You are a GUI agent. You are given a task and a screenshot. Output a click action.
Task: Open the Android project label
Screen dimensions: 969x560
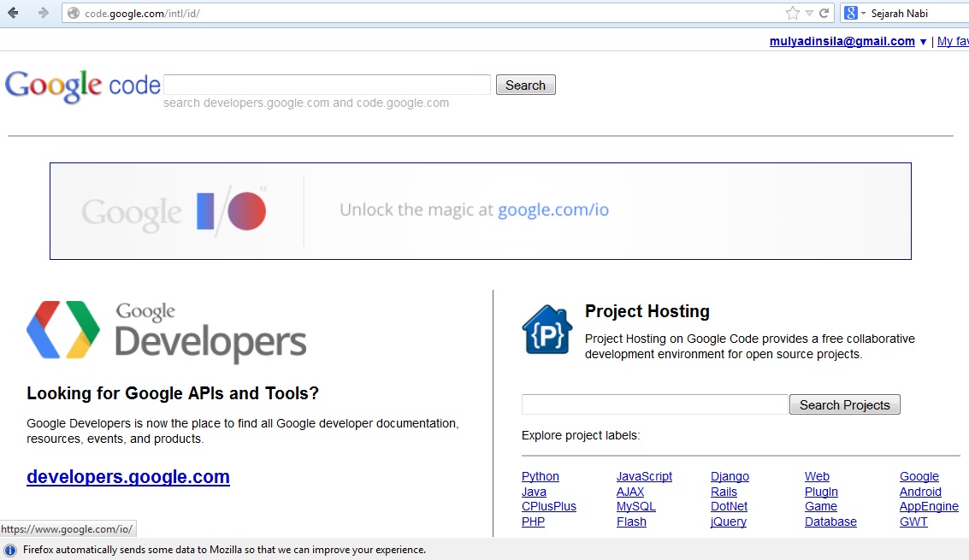coord(920,492)
